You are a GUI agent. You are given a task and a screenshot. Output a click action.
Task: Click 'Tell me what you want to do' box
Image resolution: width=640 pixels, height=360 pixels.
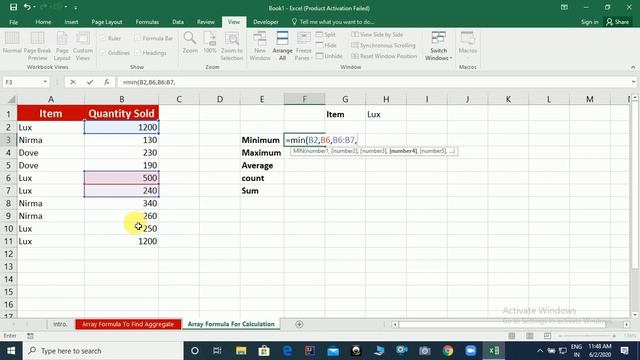pyautogui.click(x=333, y=22)
